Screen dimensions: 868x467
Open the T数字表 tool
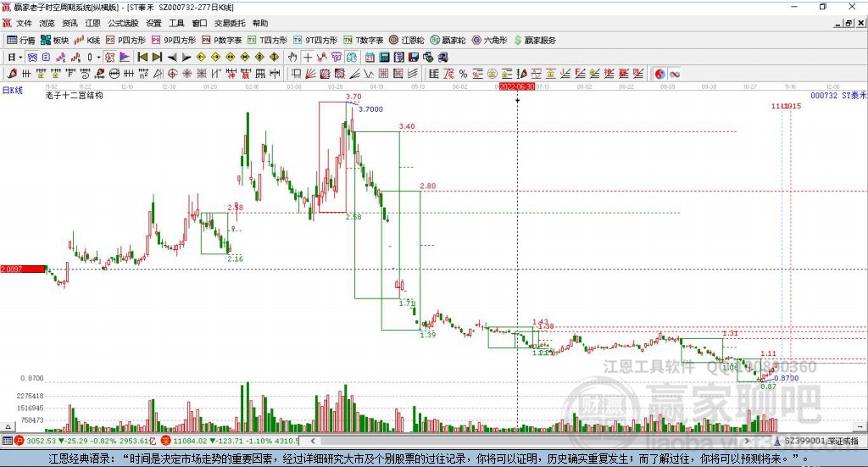pos(363,40)
